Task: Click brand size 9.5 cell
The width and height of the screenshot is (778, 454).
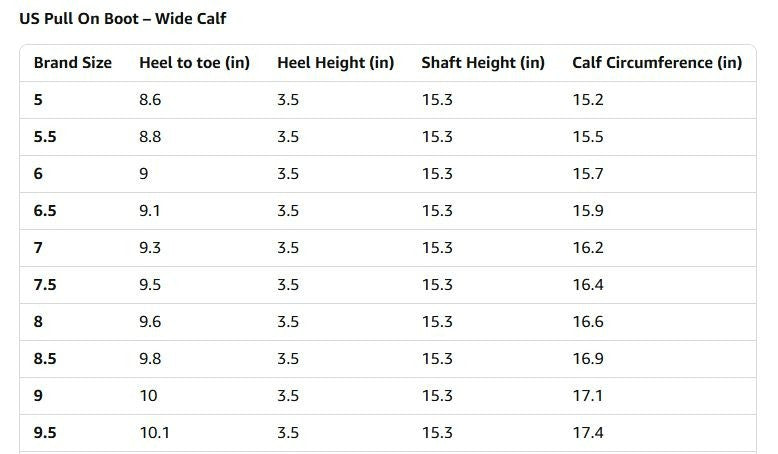Action: [45, 432]
